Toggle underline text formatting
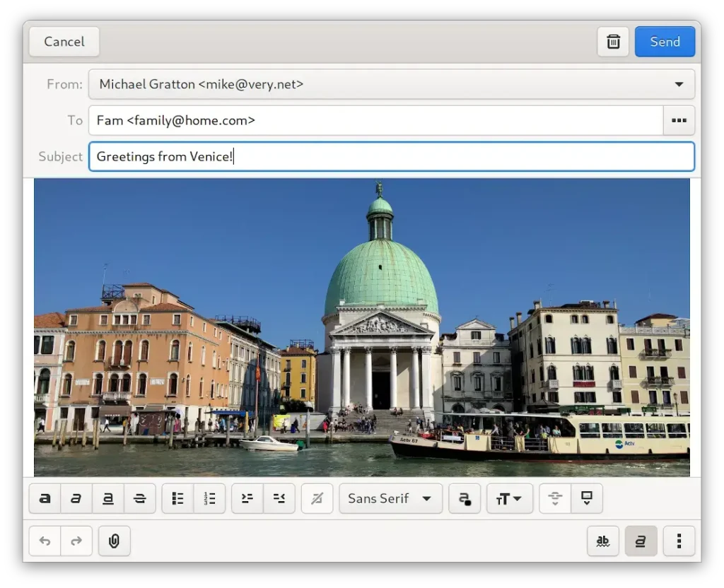 click(x=108, y=498)
